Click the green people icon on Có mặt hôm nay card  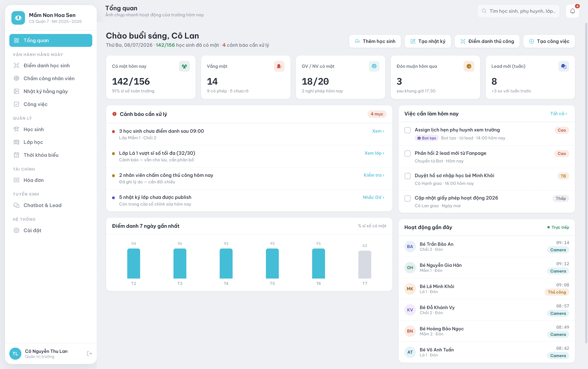pyautogui.click(x=184, y=66)
